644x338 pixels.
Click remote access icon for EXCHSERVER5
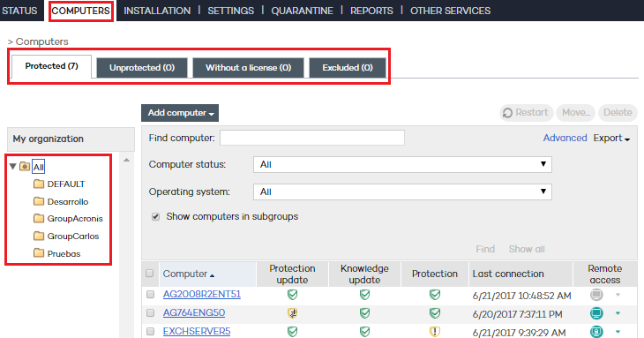pyautogui.click(x=596, y=332)
